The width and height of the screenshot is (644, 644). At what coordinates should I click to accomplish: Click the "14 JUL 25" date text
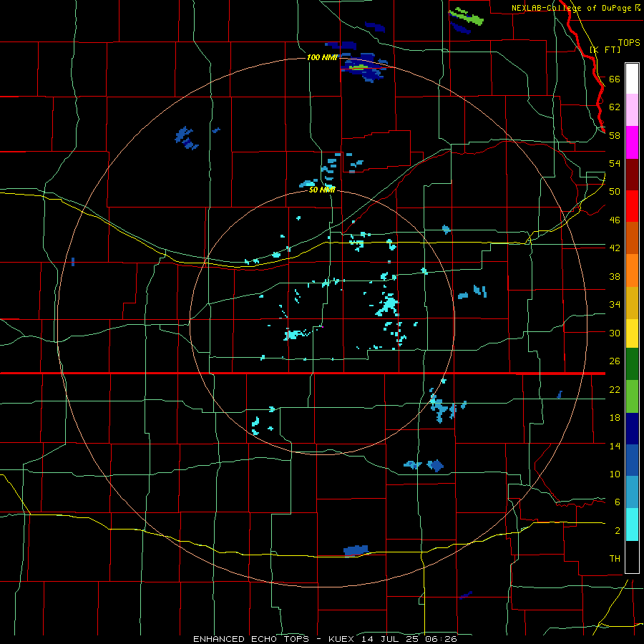pyautogui.click(x=392, y=639)
